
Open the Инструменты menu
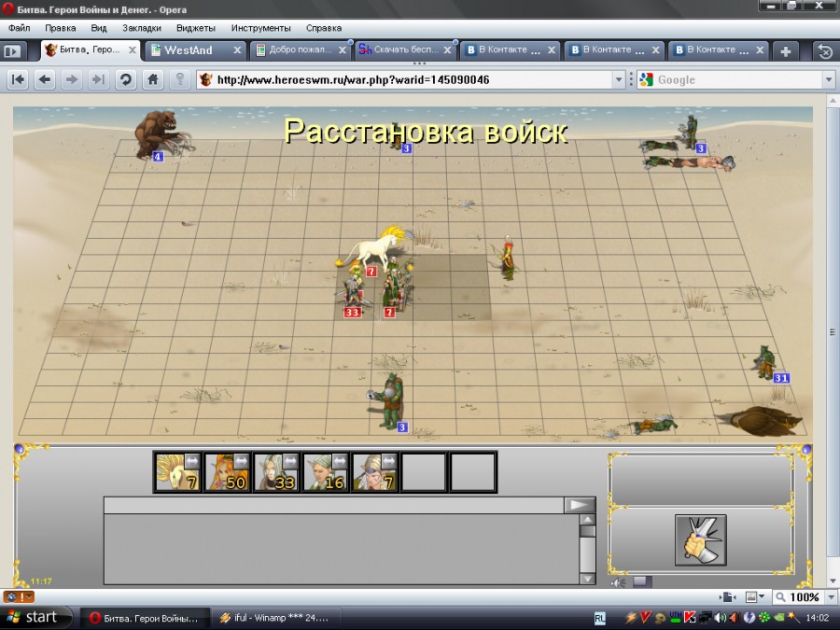point(261,28)
